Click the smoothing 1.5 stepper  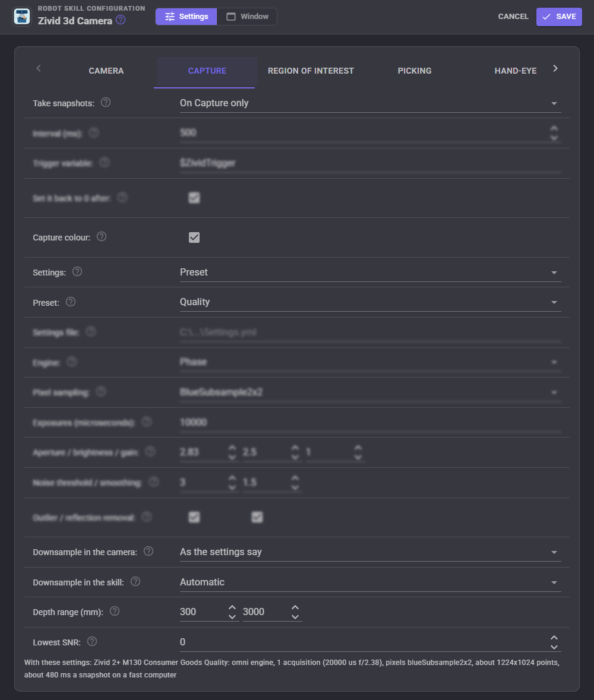[x=295, y=483]
